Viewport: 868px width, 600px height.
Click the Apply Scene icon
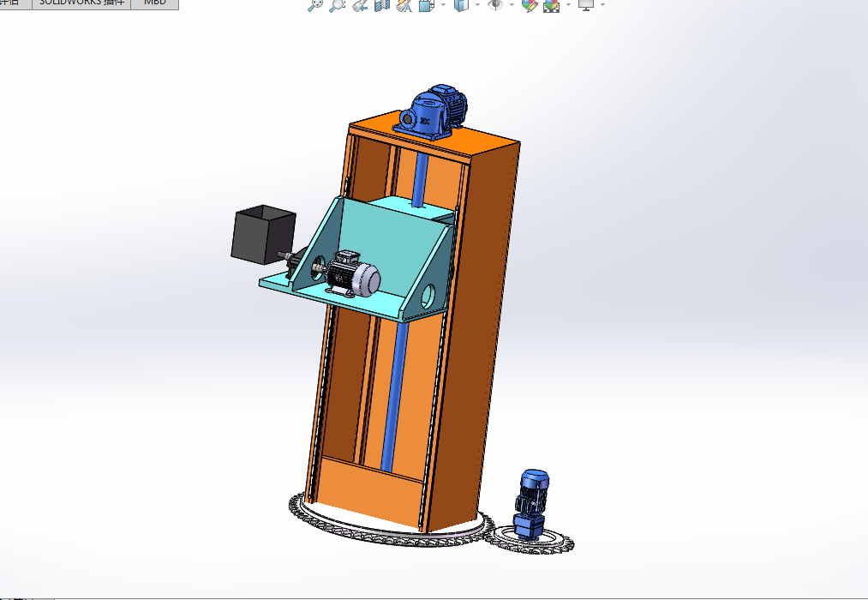coord(551,5)
